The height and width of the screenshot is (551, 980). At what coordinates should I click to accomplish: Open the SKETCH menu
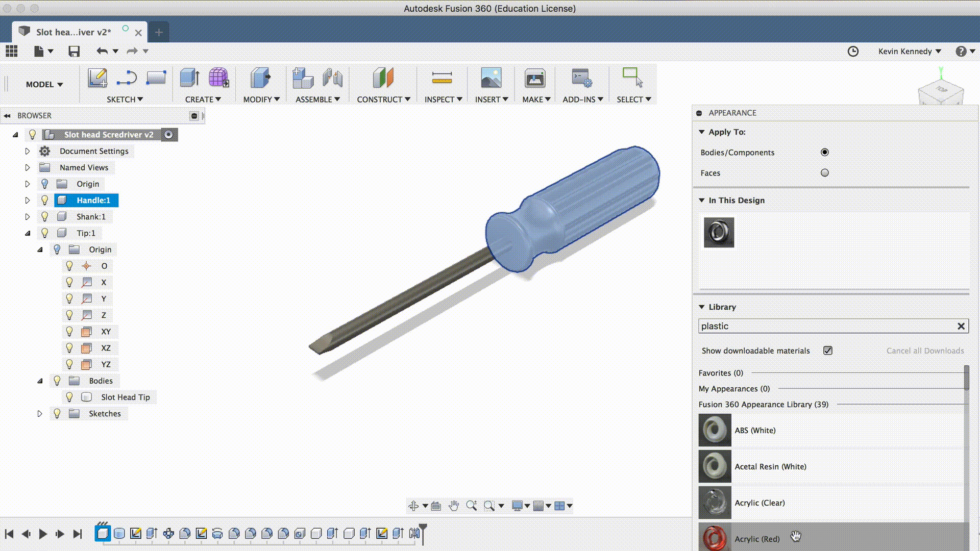[125, 99]
